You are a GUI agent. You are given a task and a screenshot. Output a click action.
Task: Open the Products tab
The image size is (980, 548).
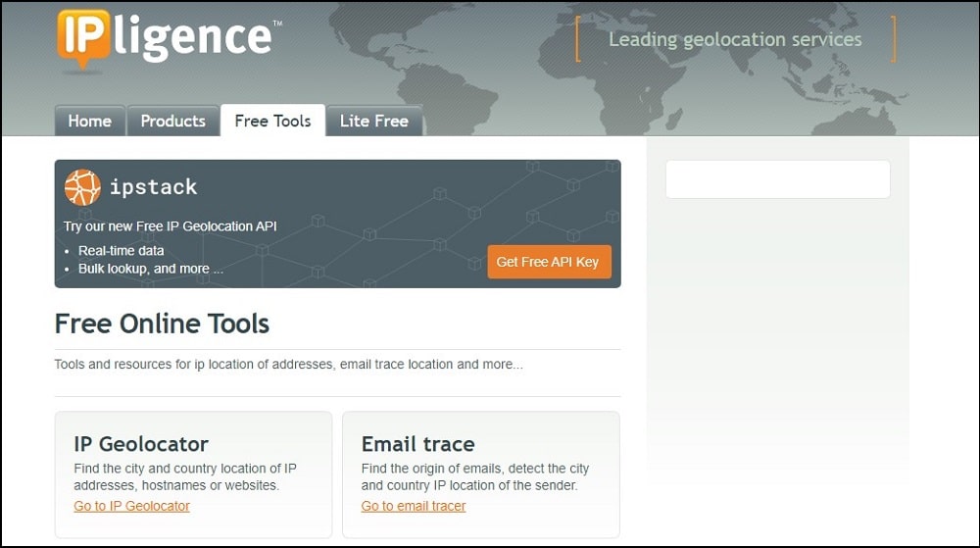click(173, 121)
